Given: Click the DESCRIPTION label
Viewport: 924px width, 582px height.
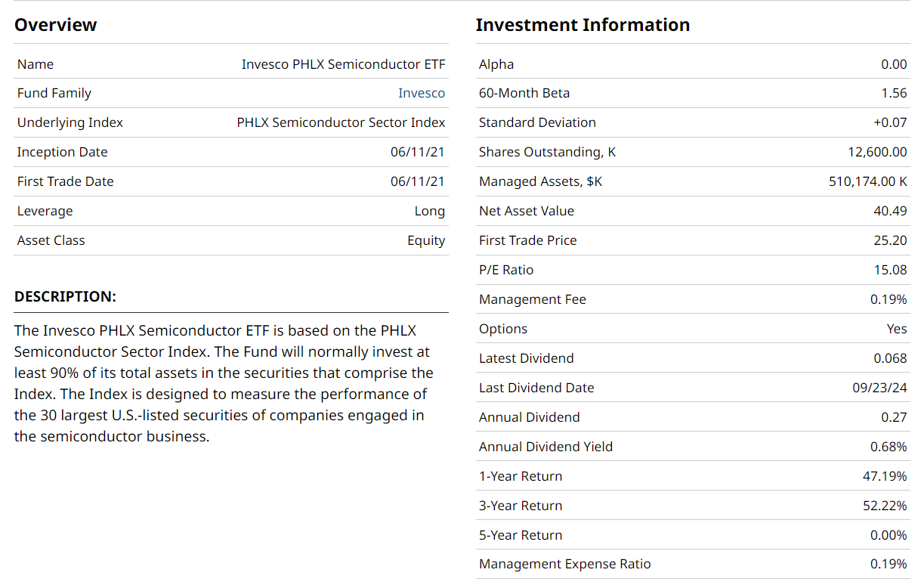Looking at the screenshot, I should 65,296.
